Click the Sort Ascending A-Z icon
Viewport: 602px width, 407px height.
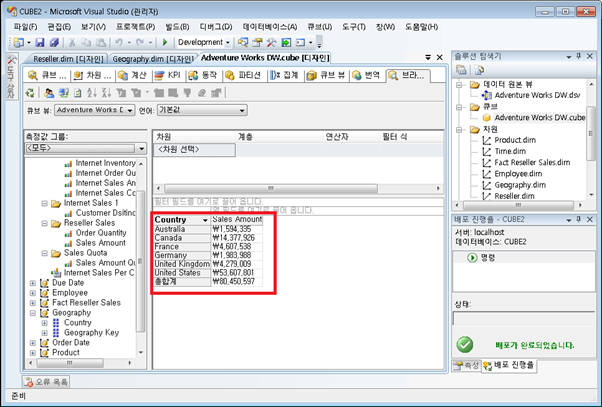[92, 93]
